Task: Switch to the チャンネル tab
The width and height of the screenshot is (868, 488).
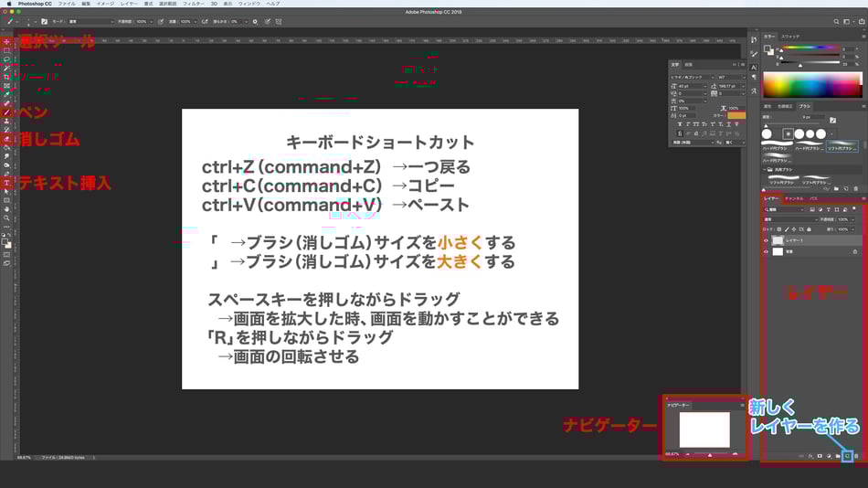Action: (794, 198)
